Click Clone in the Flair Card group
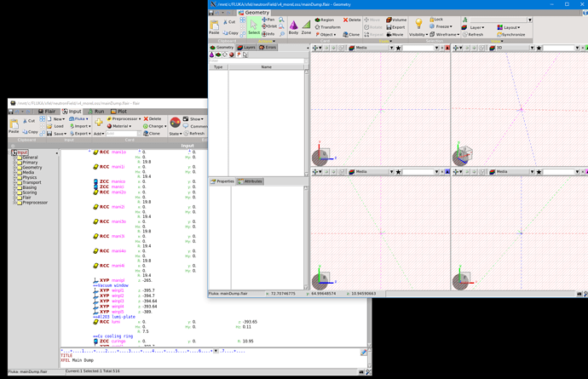 pyautogui.click(x=152, y=134)
